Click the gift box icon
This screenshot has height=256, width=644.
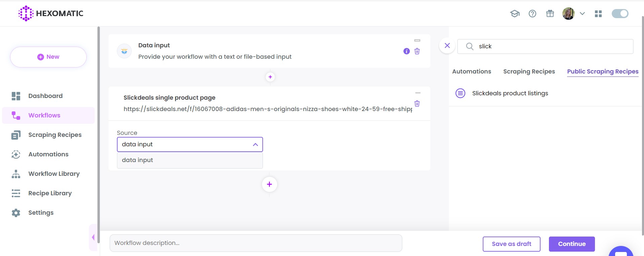coord(550,14)
